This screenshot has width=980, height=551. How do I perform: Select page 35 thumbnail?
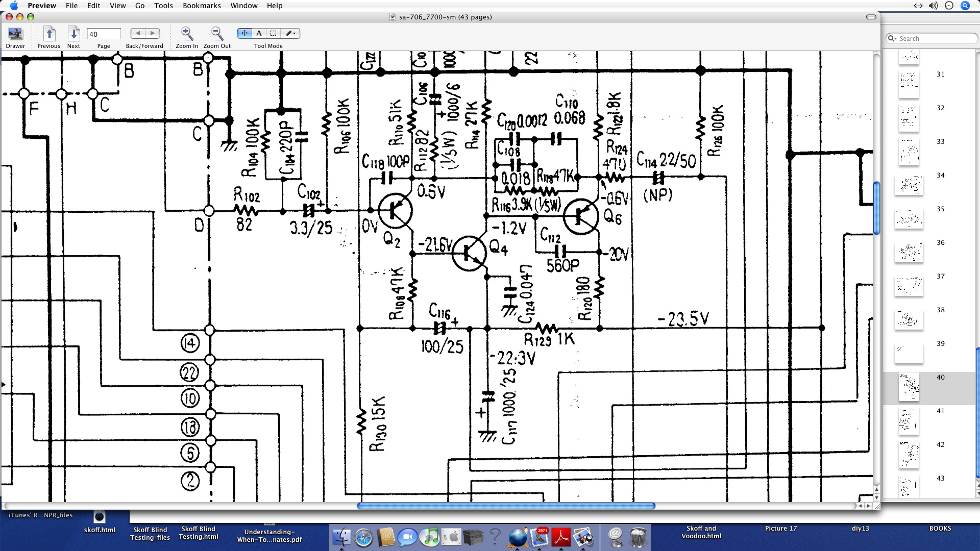pos(909,219)
